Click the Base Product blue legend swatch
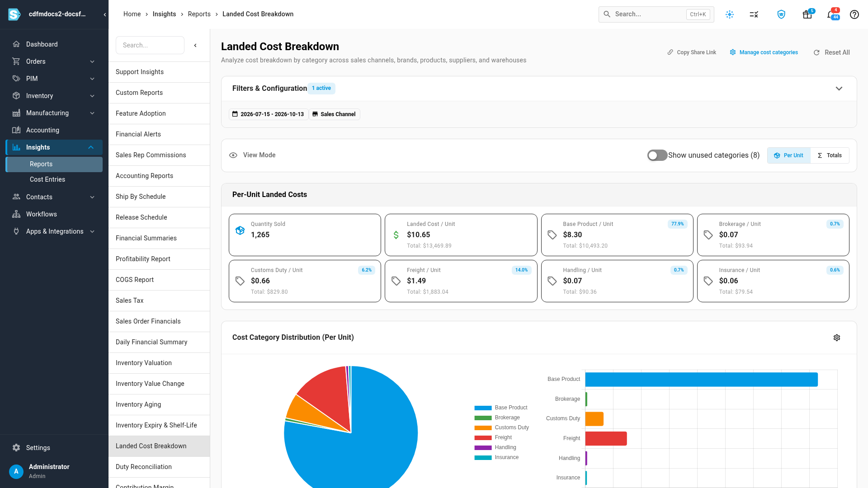Viewport: 868px width, 488px height. tap(483, 408)
